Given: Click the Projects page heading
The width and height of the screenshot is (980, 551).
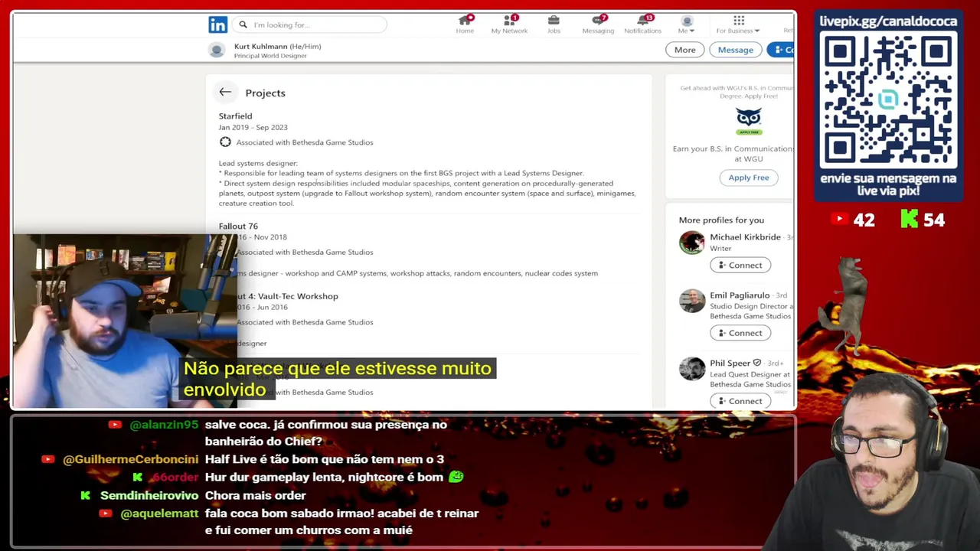Looking at the screenshot, I should click(x=265, y=93).
